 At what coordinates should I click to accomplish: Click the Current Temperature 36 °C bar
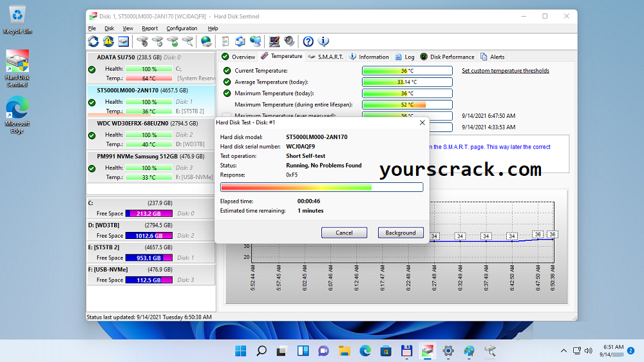click(x=407, y=71)
